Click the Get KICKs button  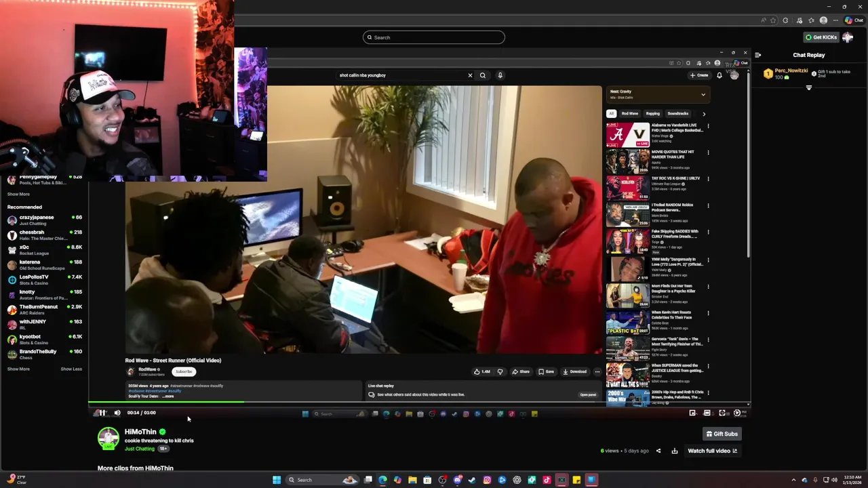click(821, 37)
